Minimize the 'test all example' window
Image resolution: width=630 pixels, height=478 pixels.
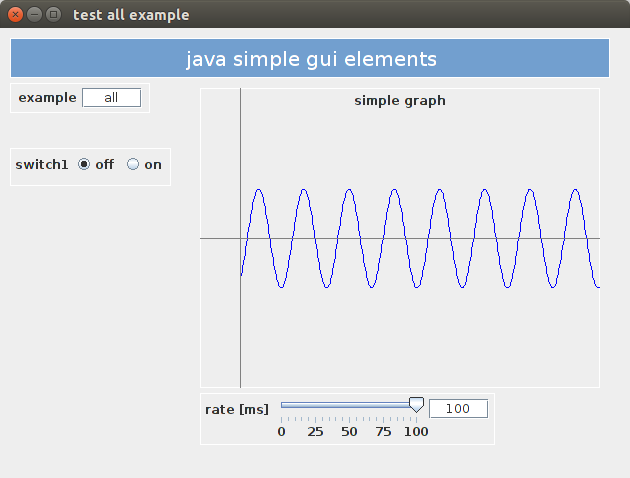[35, 15]
